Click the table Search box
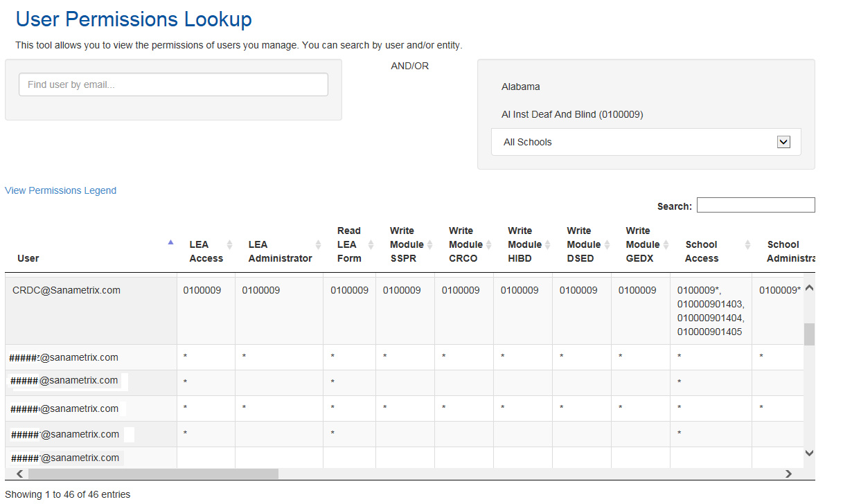This screenshot has height=504, width=843. tap(755, 206)
